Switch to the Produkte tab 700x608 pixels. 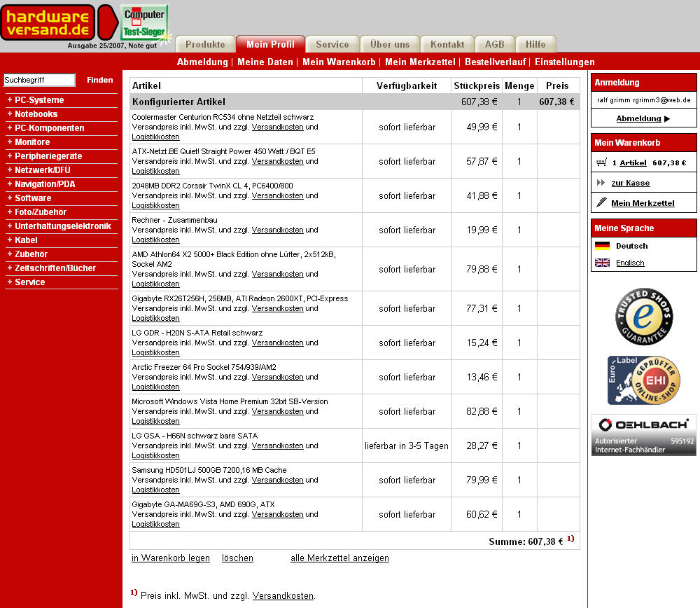coord(205,44)
